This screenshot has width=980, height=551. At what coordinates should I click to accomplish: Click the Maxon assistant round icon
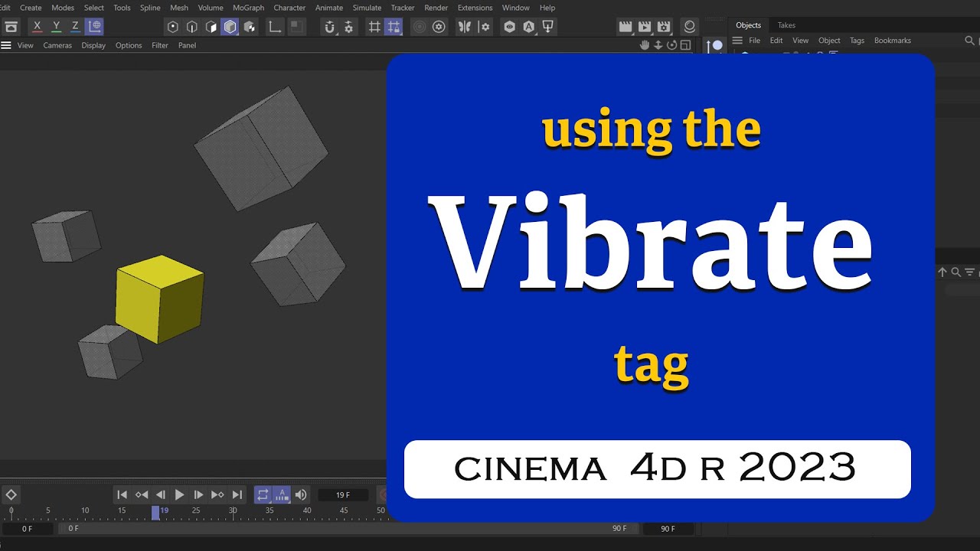click(x=690, y=27)
